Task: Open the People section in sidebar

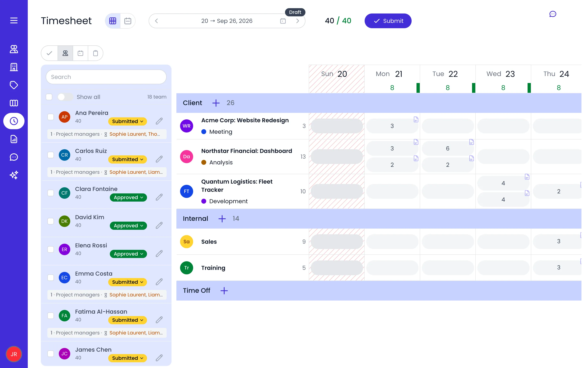Action: tap(14, 49)
